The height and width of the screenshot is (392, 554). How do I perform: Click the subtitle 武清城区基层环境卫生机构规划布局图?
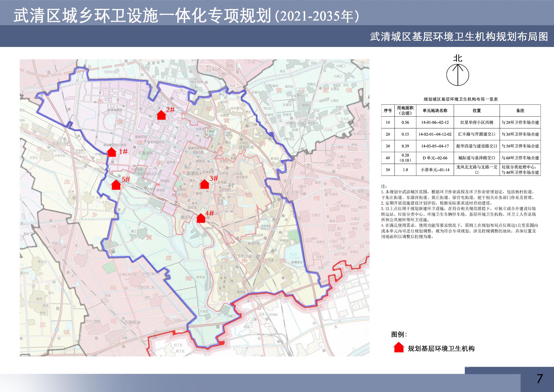pos(459,37)
